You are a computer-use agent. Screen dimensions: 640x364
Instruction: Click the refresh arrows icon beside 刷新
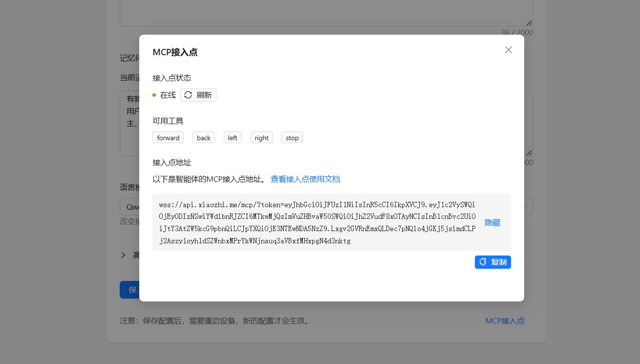tap(188, 95)
